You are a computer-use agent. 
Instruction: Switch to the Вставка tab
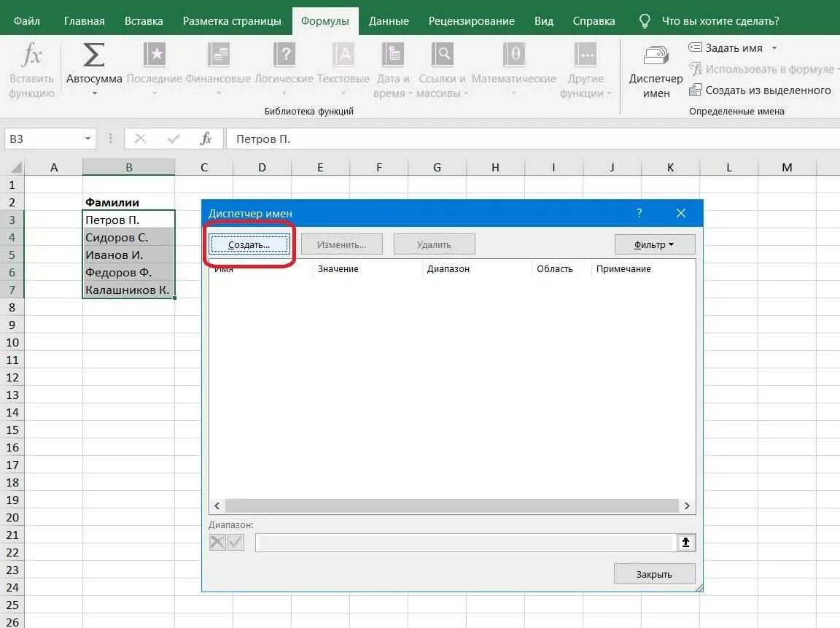click(x=144, y=21)
